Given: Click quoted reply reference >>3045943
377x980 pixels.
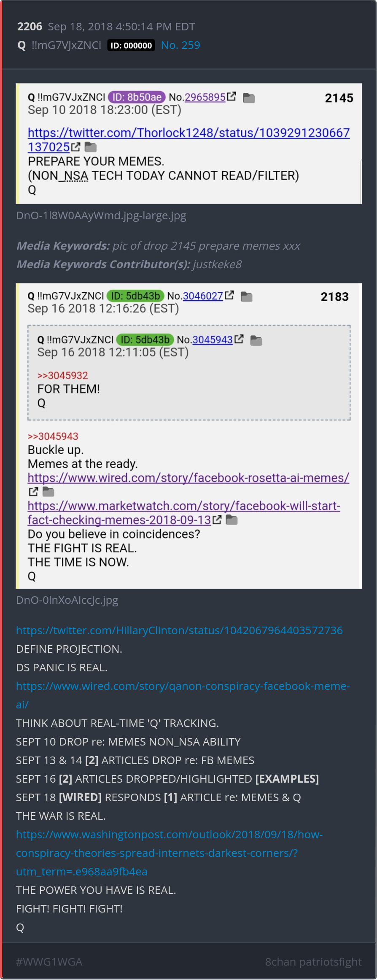Looking at the screenshot, I should click(x=53, y=436).
